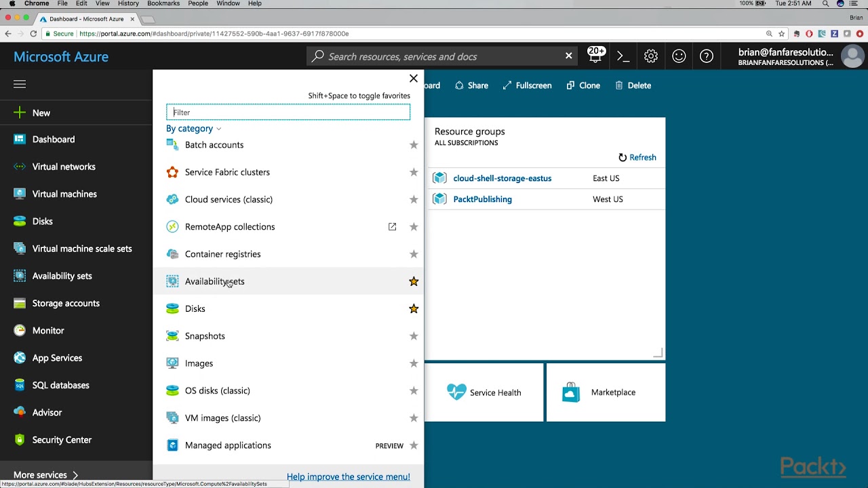The height and width of the screenshot is (488, 868).
Task: Toggle Container registries favorite star
Action: click(414, 254)
